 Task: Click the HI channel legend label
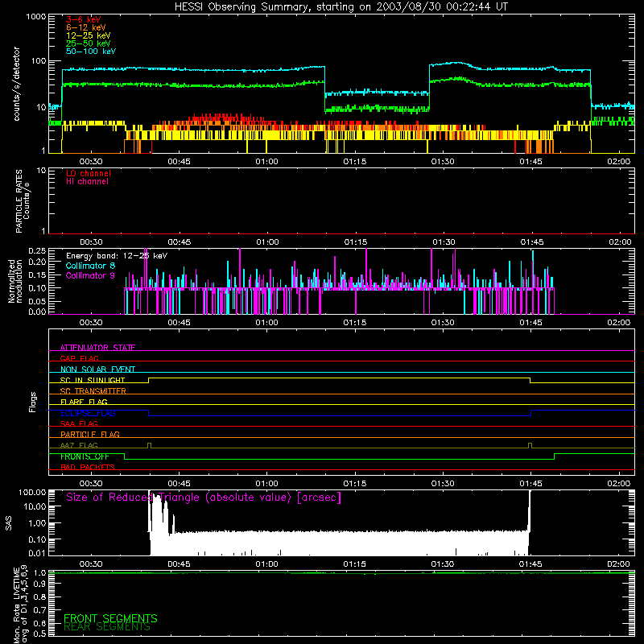[87, 181]
